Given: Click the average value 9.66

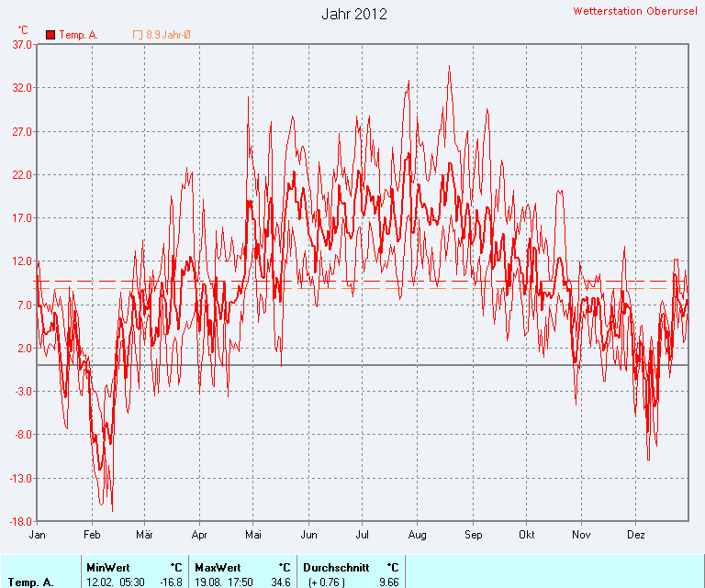Looking at the screenshot, I should (x=388, y=582).
